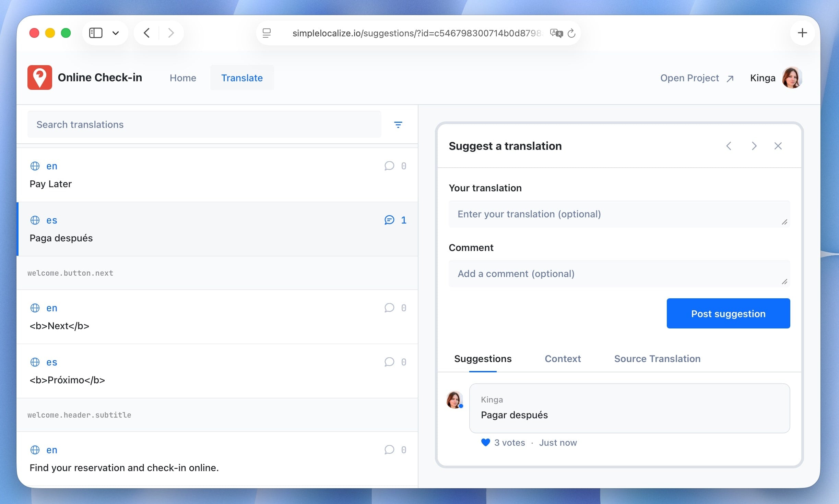Click the blue comment icon on es Paga después
Viewport: 839px width, 504px height.
point(389,220)
